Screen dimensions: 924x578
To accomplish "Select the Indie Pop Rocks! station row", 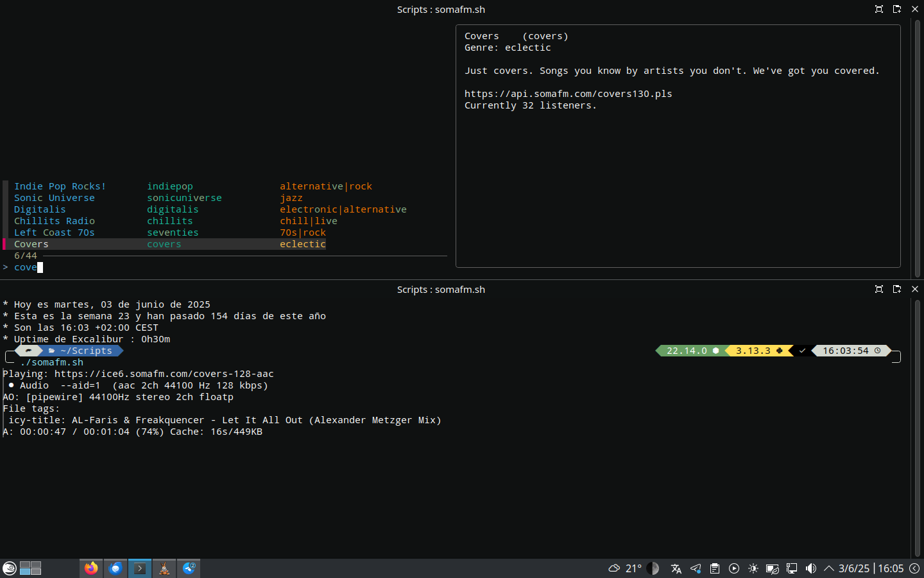I will [x=225, y=186].
